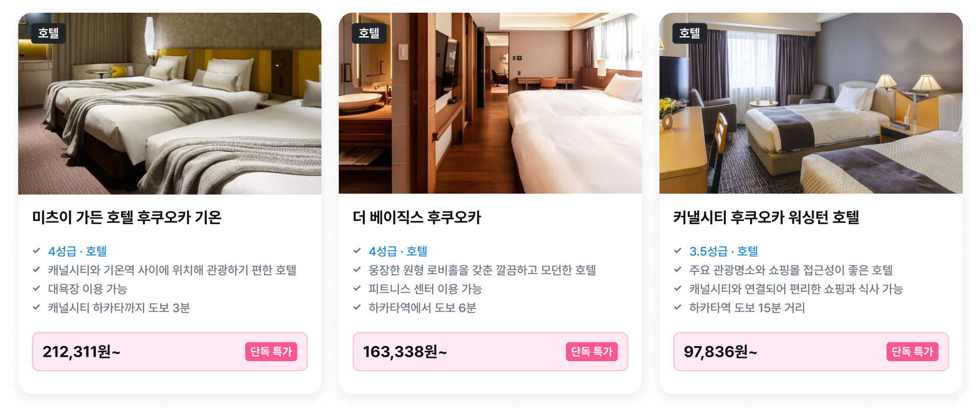This screenshot has width=980, height=416.
Task: Click checkmark beside 3.5성급 · 호텔
Action: pyautogui.click(x=677, y=251)
